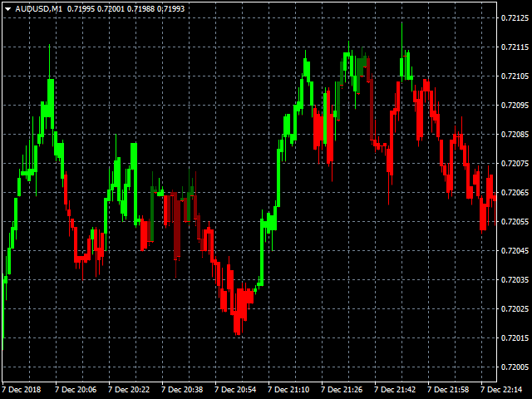The width and height of the screenshot is (532, 399).
Task: Open the chart menu triangle beside AUDUSD,M1
Action: pyautogui.click(x=8, y=9)
